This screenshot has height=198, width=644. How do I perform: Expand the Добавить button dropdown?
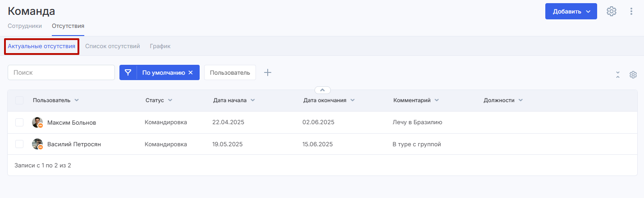pos(588,12)
